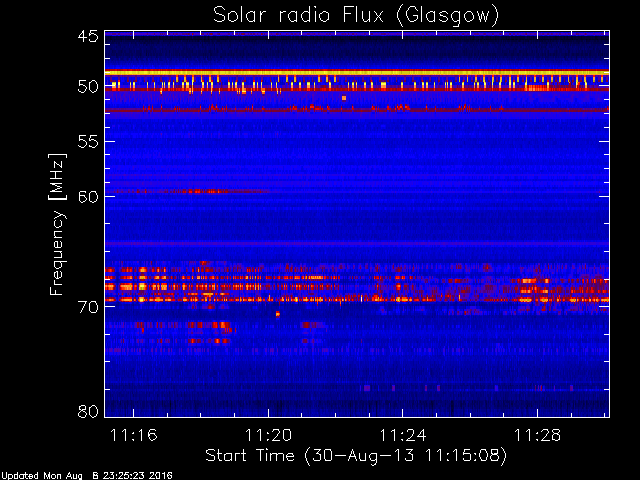The width and height of the screenshot is (640, 480).
Task: Click the 11:20 time tick label
Action: click(268, 435)
